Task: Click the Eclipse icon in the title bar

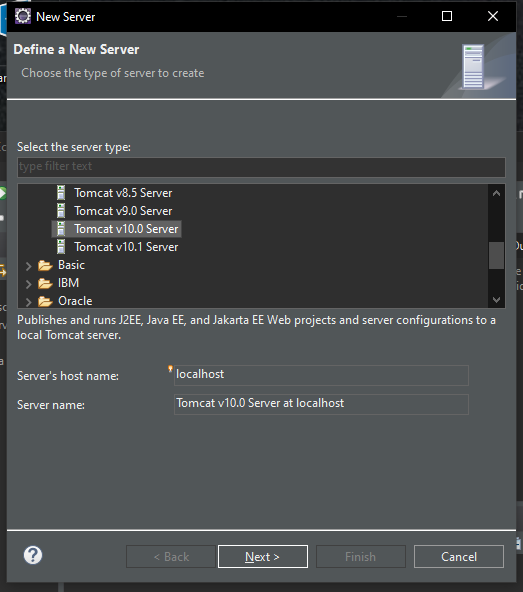Action: (23, 16)
